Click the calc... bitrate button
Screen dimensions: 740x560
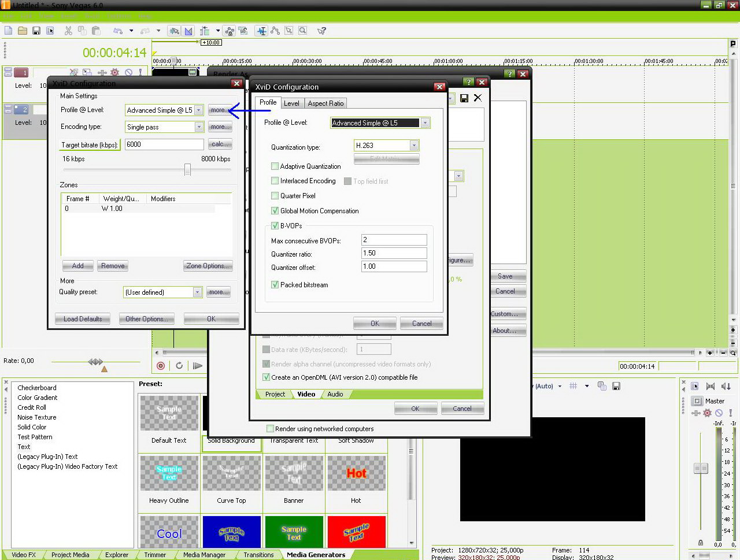pyautogui.click(x=220, y=144)
